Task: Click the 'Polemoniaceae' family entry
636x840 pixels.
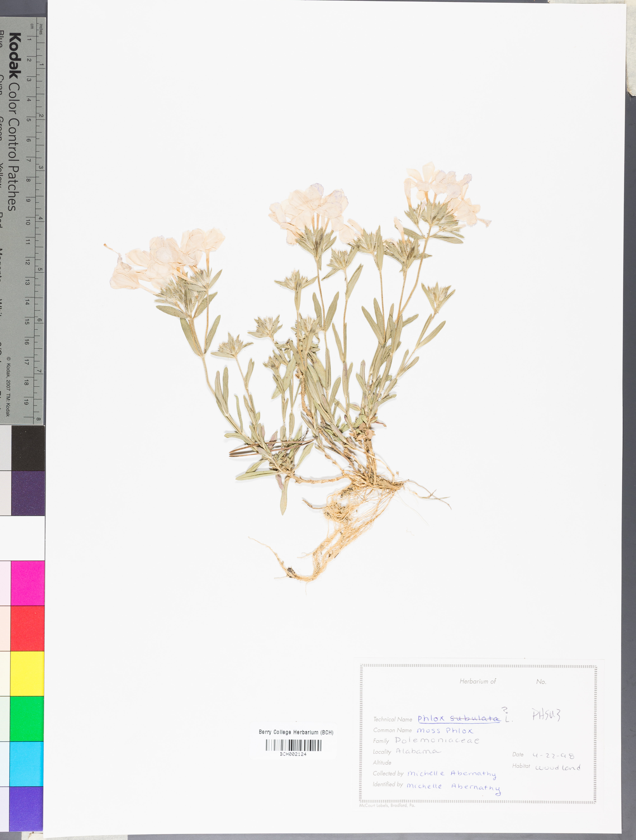Action: (x=437, y=740)
